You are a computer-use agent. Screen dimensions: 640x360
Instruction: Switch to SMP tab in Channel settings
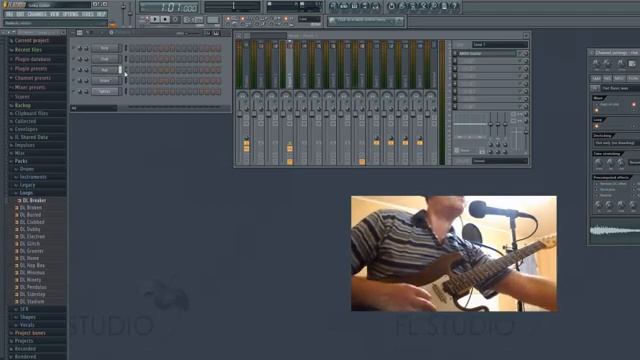point(596,78)
